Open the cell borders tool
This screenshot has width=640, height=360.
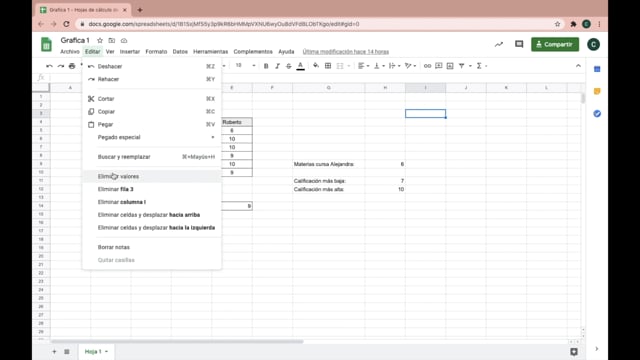click(328, 66)
